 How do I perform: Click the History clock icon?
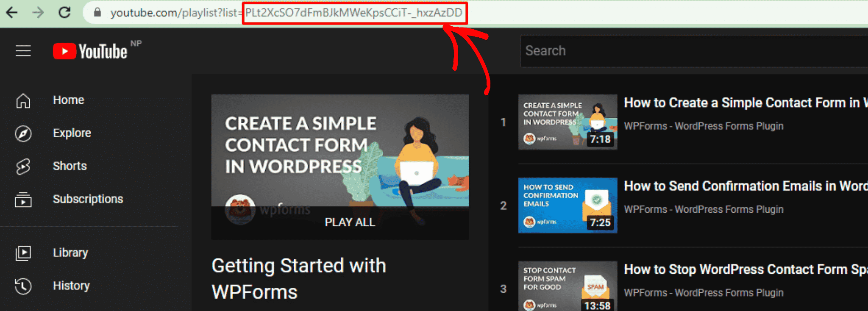23,286
